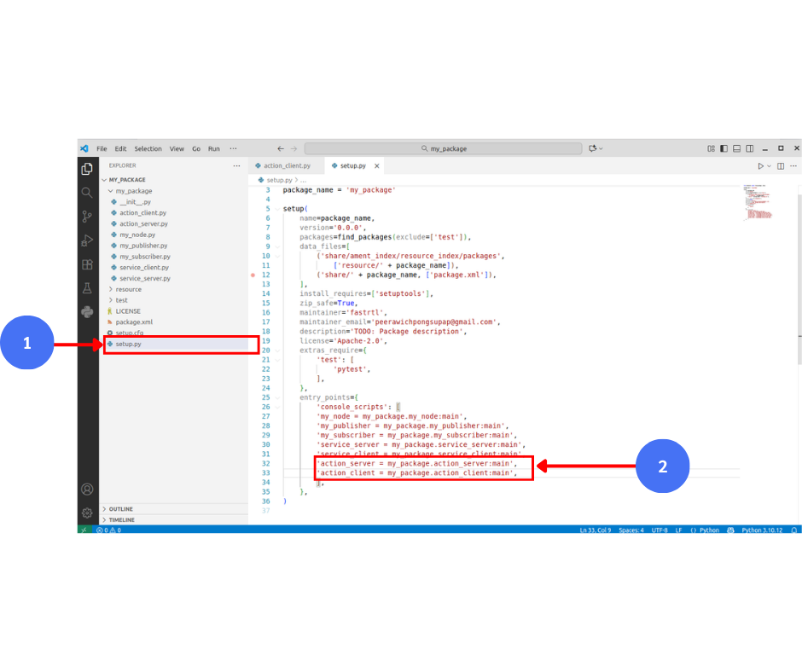This screenshot has width=802, height=672.
Task: Click the Accounts icon in activity bar
Action: point(87,490)
